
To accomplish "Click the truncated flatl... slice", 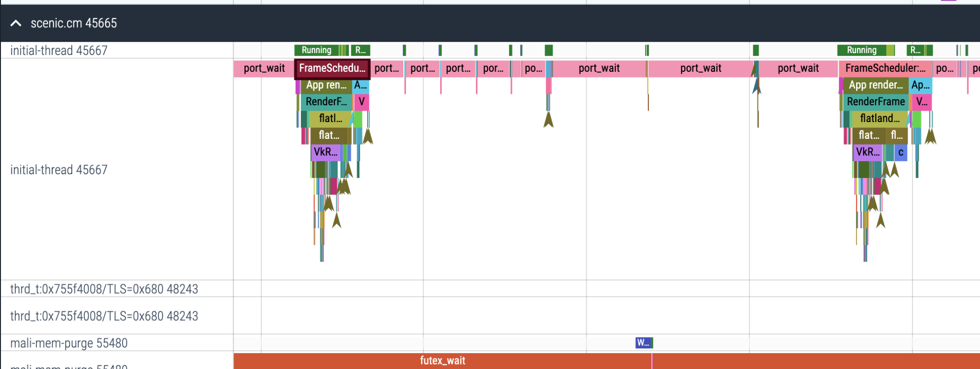I will (330, 119).
